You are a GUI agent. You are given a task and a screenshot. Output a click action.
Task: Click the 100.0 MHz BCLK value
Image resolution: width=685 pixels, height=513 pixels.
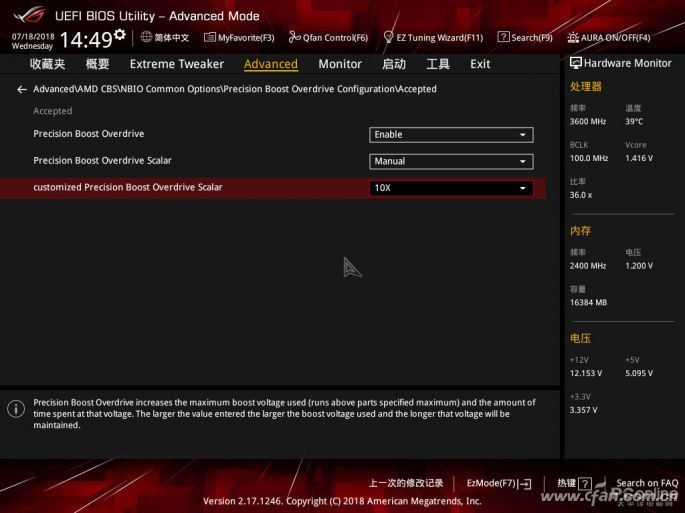coord(588,158)
